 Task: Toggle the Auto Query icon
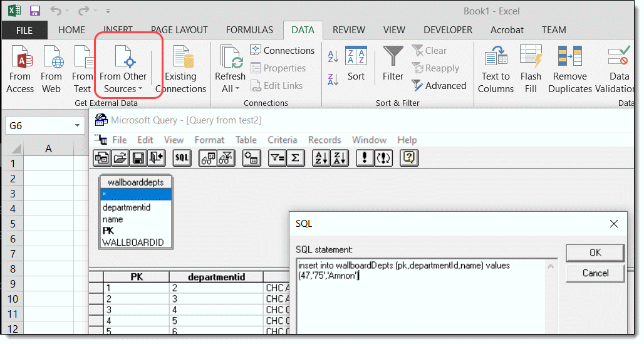coord(383,159)
